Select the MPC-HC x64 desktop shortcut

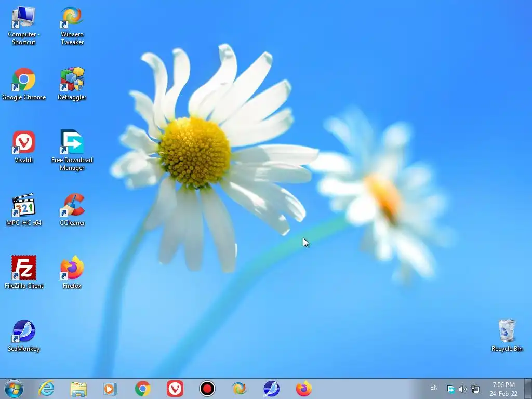click(23, 210)
